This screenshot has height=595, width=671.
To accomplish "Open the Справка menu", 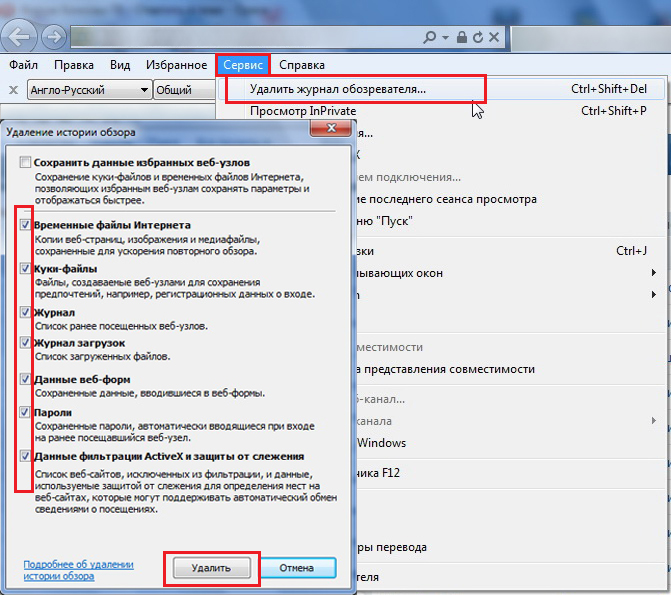I will pos(302,65).
